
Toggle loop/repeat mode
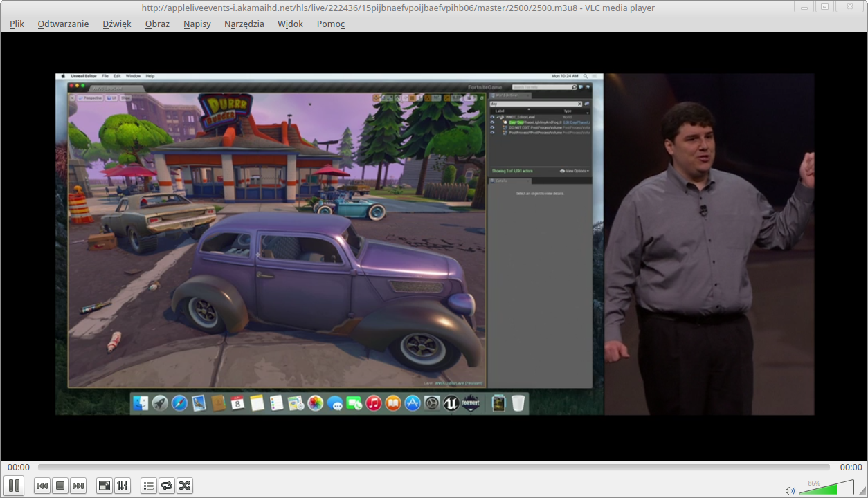tap(167, 486)
